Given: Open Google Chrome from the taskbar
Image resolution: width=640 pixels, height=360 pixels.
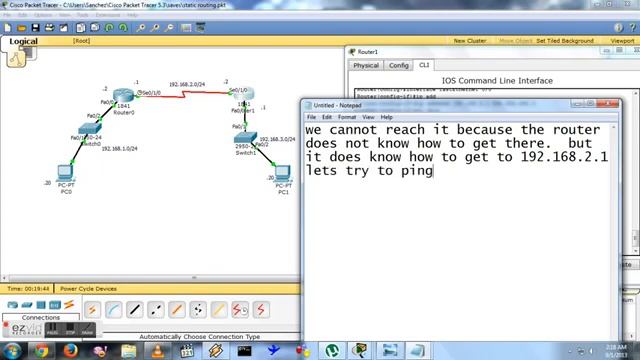Looking at the screenshot, I should (x=41, y=351).
